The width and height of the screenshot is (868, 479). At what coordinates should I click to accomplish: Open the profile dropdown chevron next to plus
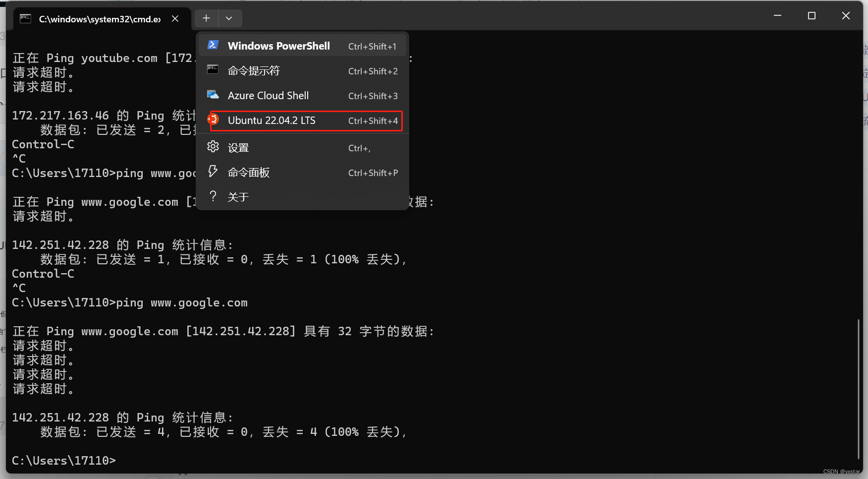tap(229, 18)
